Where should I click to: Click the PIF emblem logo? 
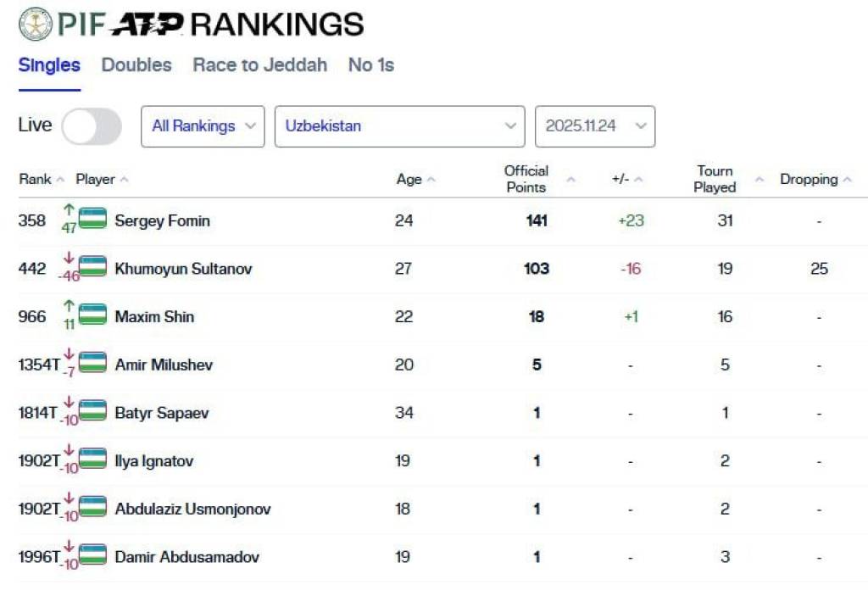pyautogui.click(x=35, y=24)
